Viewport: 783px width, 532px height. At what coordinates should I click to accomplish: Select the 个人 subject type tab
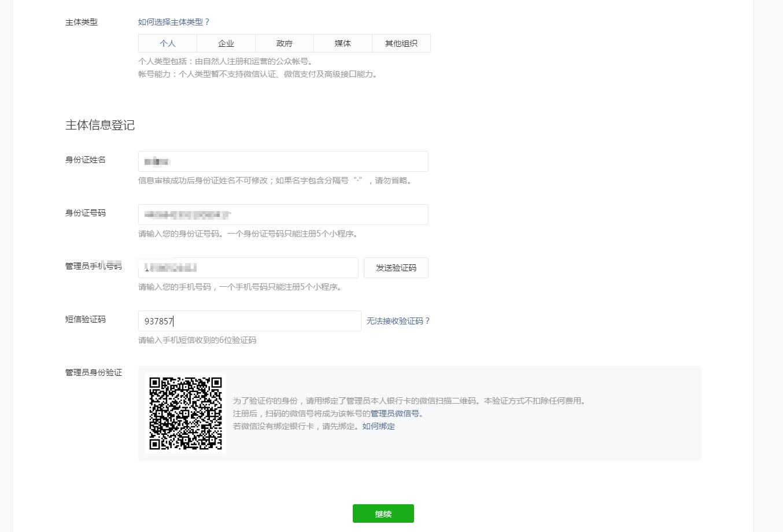tap(168, 43)
